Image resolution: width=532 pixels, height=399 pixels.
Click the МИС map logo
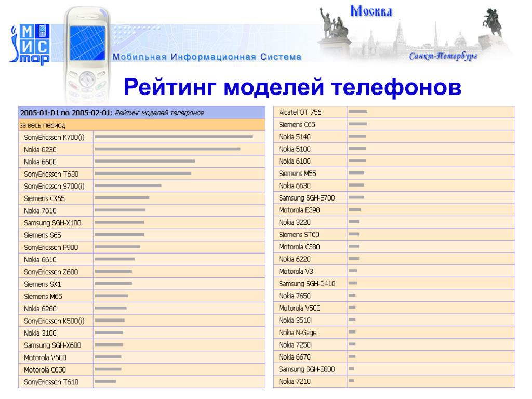(x=30, y=44)
